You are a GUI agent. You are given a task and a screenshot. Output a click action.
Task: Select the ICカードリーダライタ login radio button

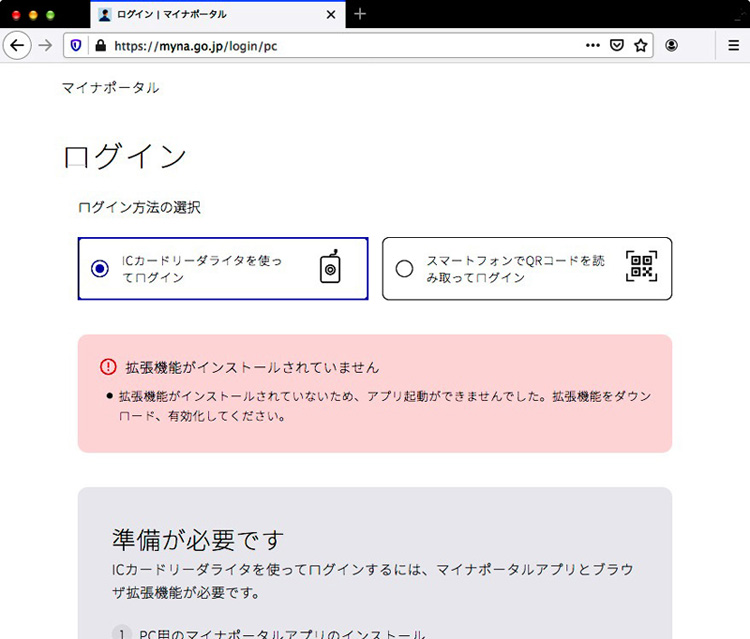99,268
